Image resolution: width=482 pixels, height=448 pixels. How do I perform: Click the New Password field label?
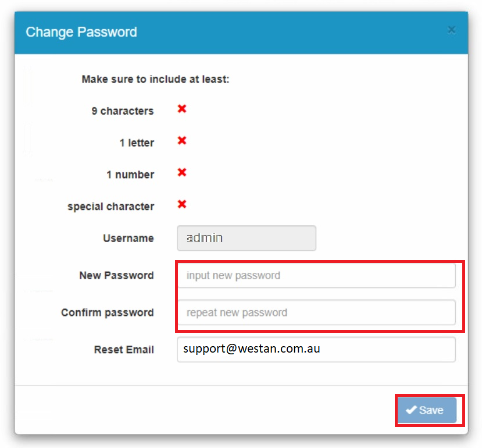pyautogui.click(x=116, y=275)
